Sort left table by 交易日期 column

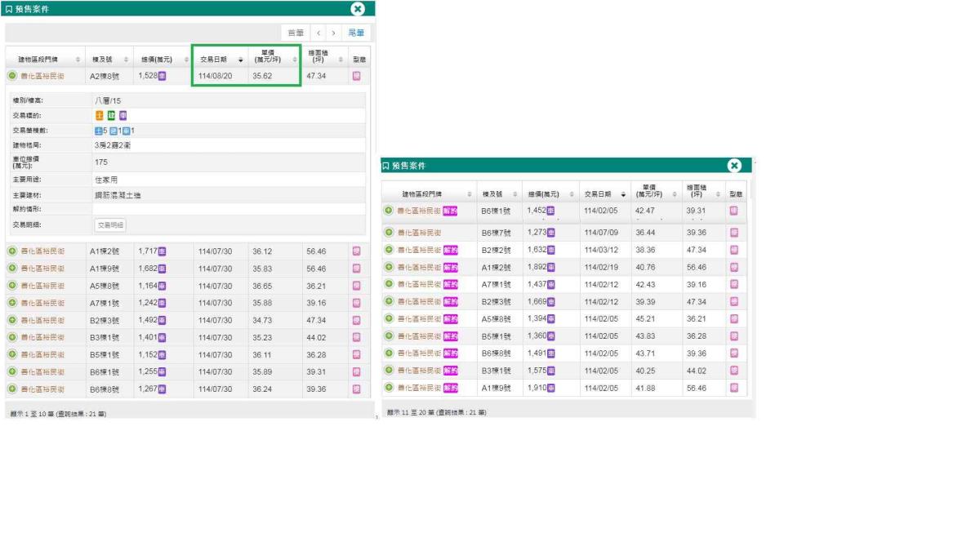(219, 60)
